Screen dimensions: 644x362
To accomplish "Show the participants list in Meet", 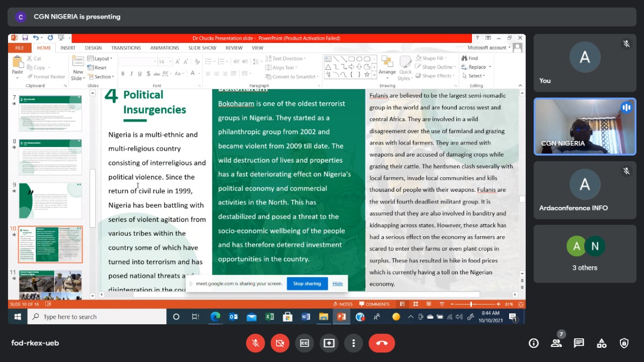I will pos(556,343).
